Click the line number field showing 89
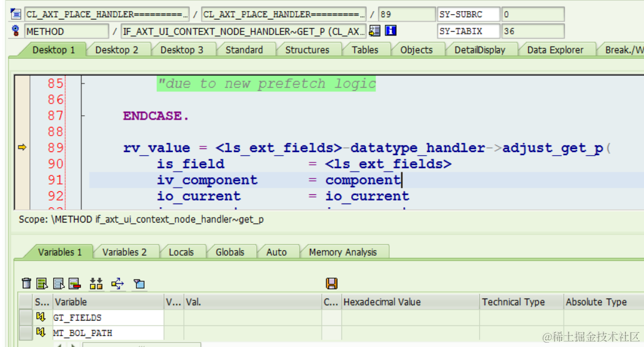 [407, 14]
